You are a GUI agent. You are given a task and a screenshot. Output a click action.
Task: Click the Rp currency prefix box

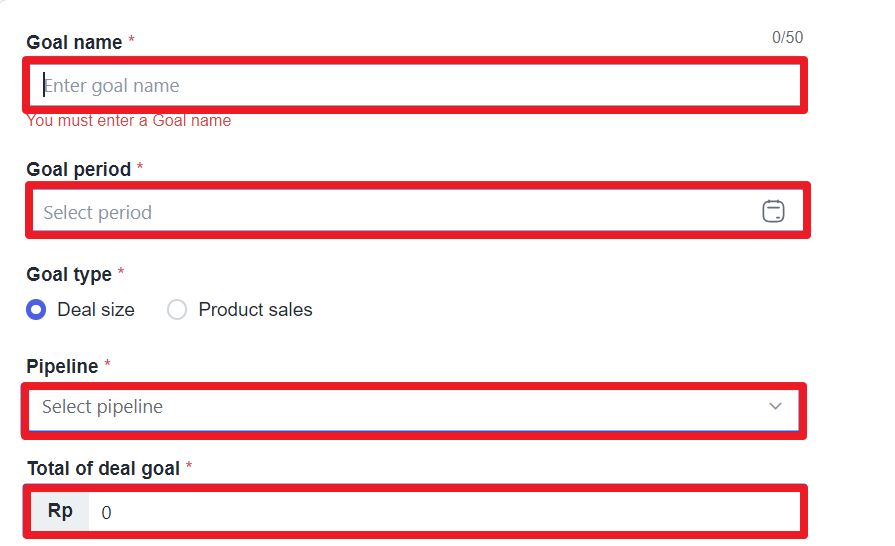[x=60, y=512]
